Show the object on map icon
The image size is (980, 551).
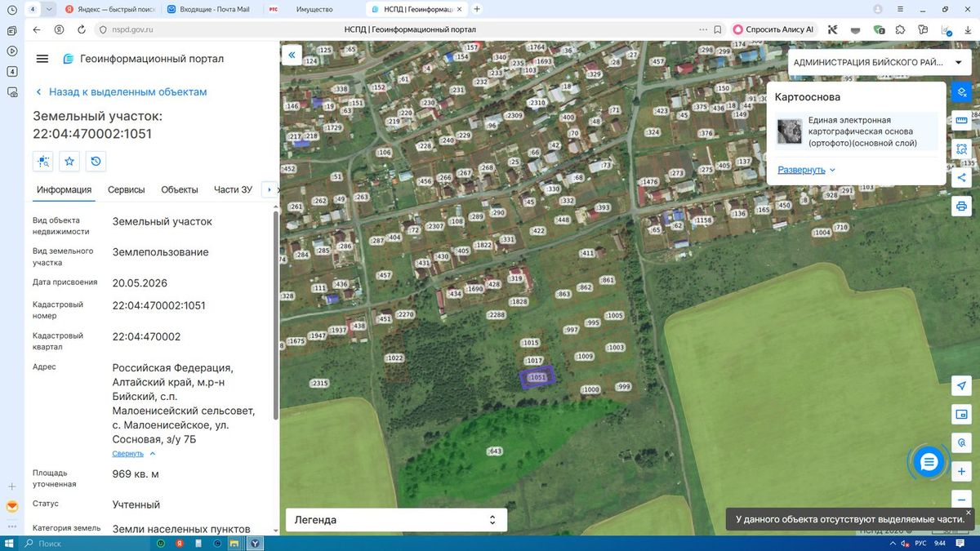[x=42, y=162]
